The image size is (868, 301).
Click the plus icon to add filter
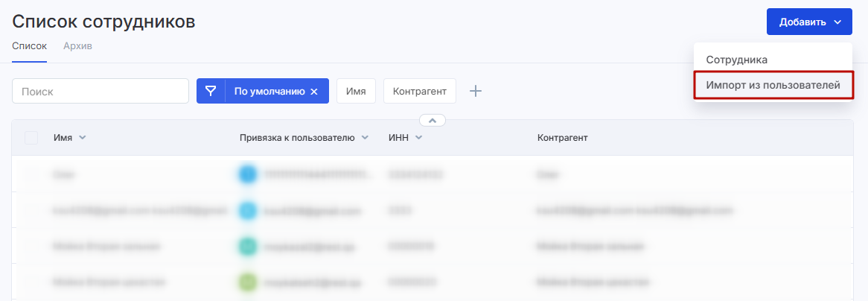click(476, 91)
